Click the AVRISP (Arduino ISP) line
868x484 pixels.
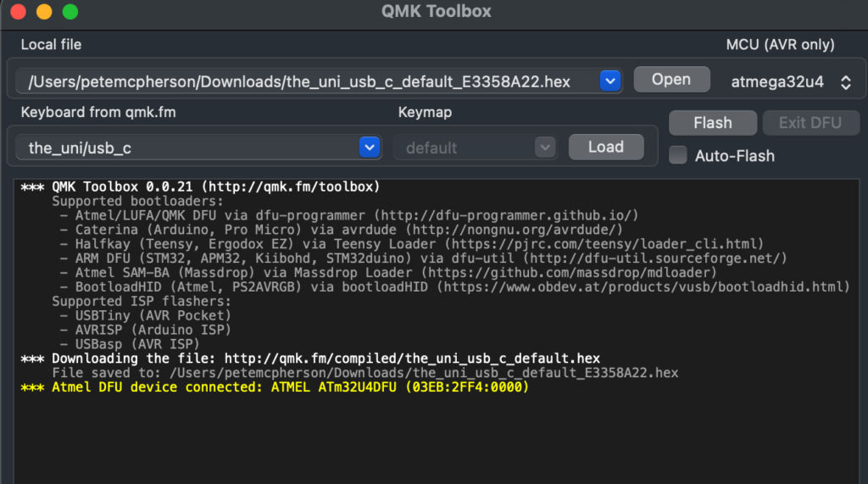[146, 330]
